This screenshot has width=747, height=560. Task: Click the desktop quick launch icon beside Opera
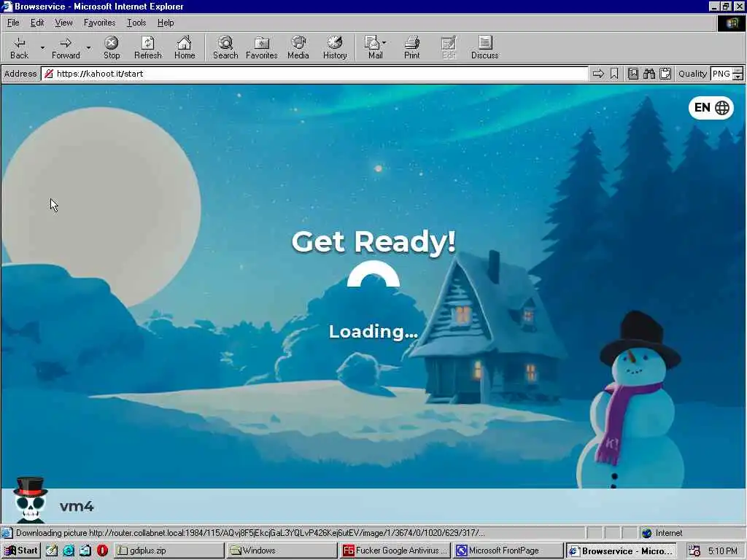85,551
